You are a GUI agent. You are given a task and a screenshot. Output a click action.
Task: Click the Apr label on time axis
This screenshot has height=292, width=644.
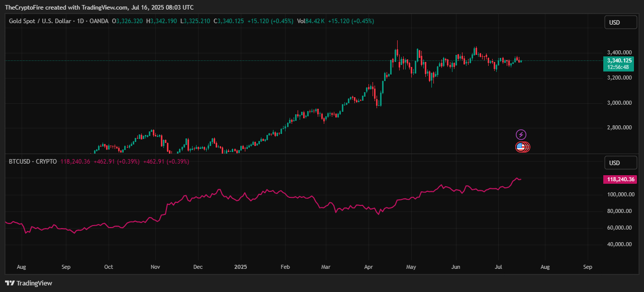pyautogui.click(x=368, y=266)
